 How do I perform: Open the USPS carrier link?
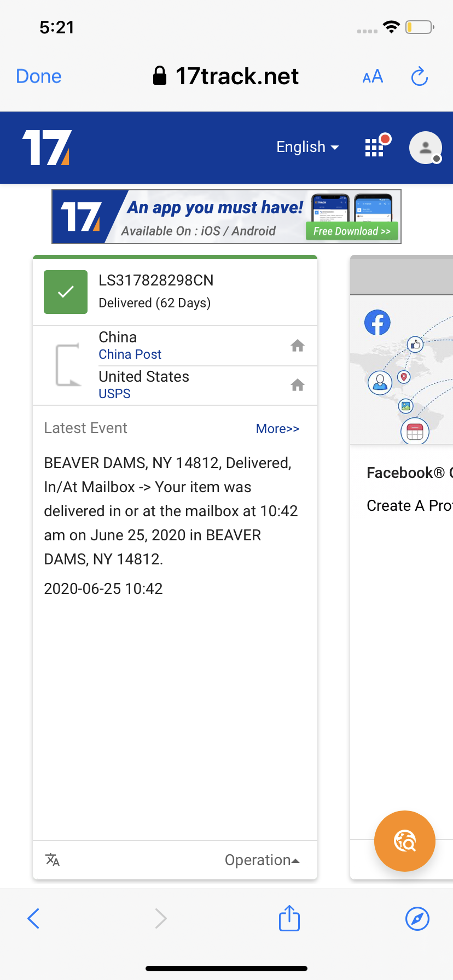coord(114,394)
